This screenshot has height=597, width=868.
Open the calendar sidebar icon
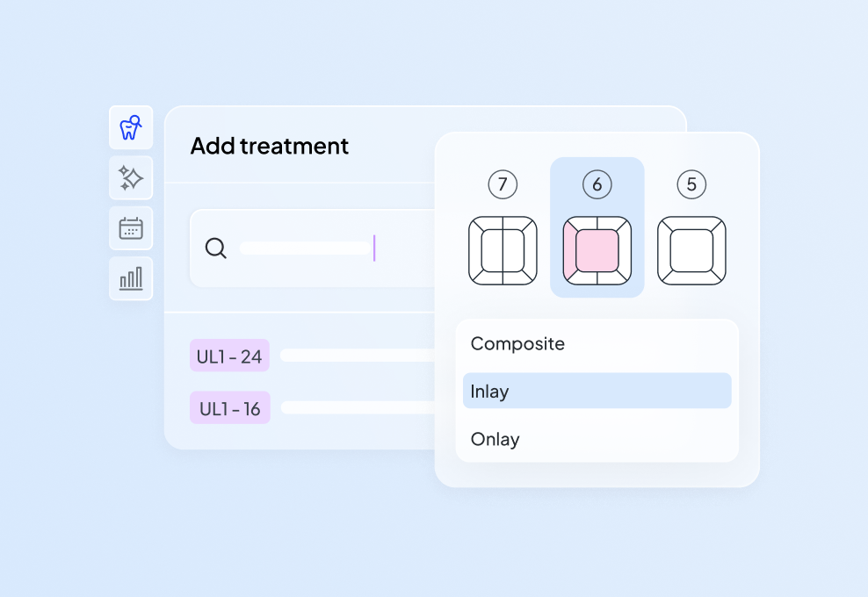131,228
